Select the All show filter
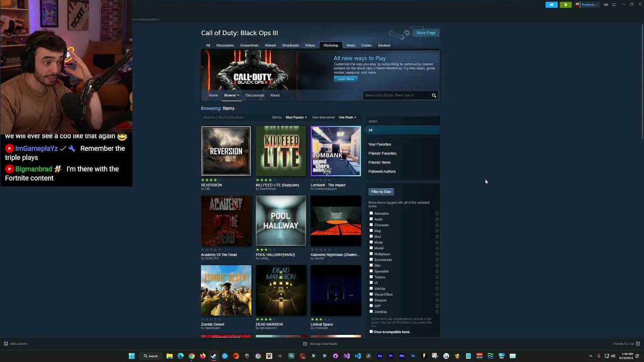This screenshot has width=644, height=362. point(404,130)
